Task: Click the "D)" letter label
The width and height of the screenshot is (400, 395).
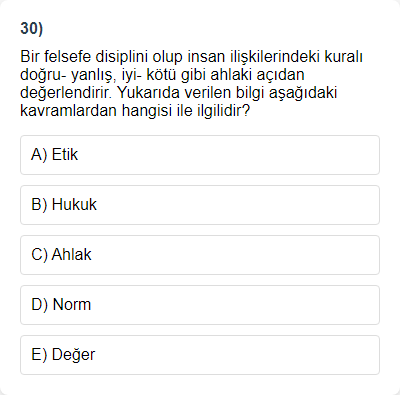Action: pyautogui.click(x=39, y=305)
